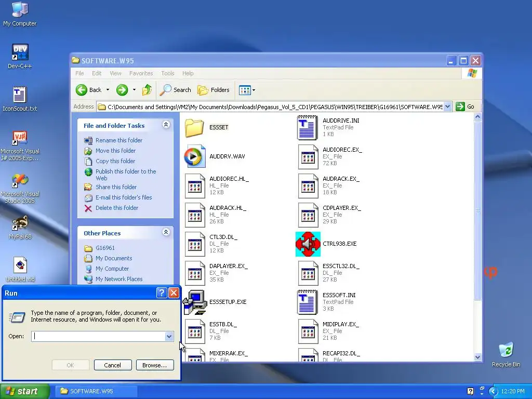Select the AUDDRV.WAV media file icon
This screenshot has height=399, width=532.
[x=195, y=156]
